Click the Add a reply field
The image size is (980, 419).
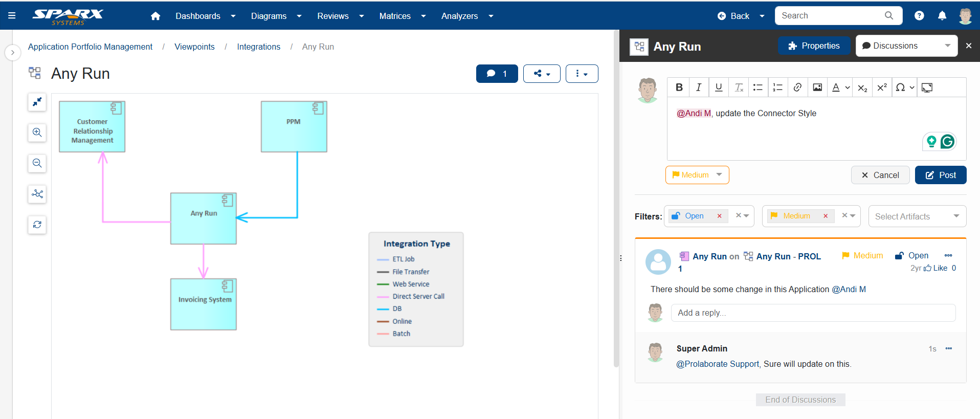pos(813,313)
